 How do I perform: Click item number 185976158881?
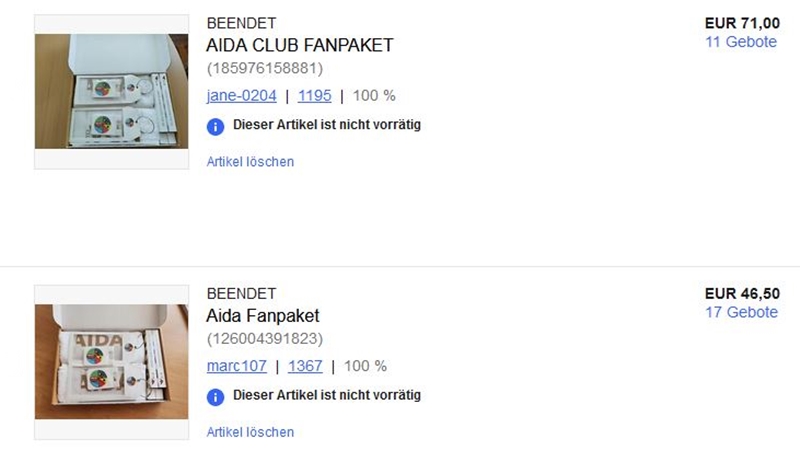point(265,69)
